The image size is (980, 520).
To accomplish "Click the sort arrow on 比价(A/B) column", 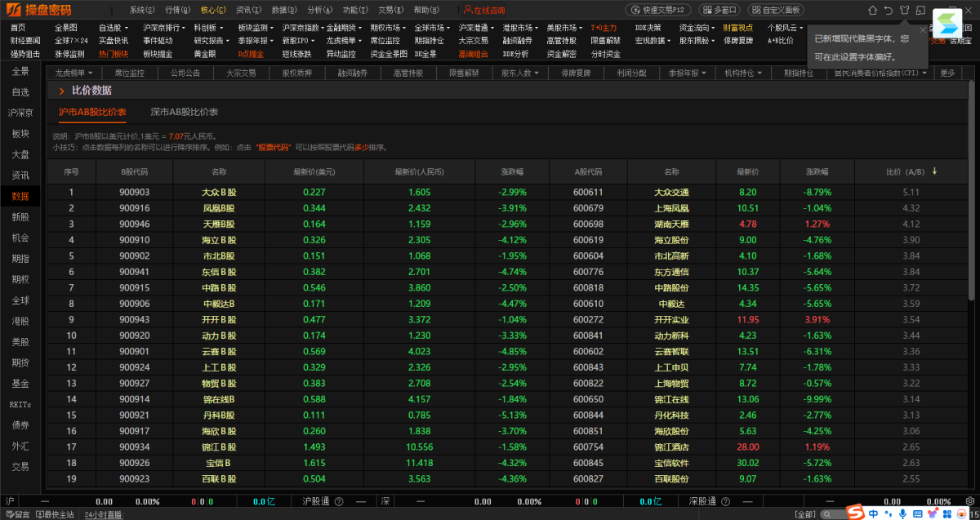I will pyautogui.click(x=934, y=171).
